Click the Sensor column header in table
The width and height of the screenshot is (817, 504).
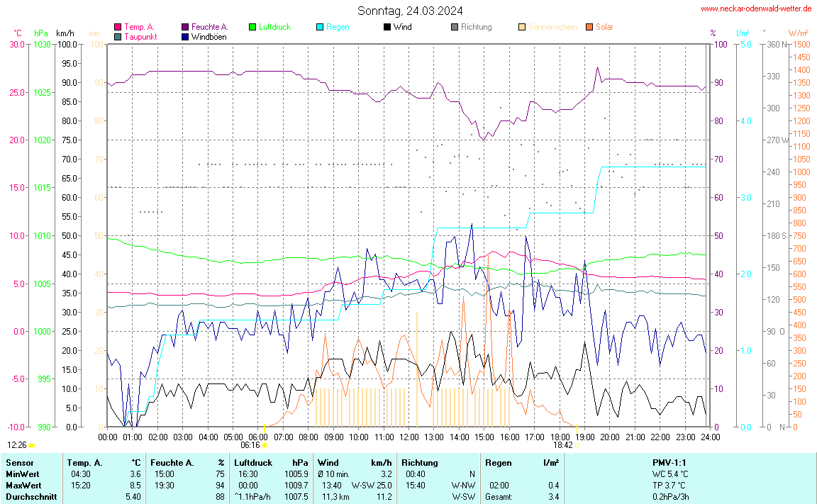click(19, 462)
